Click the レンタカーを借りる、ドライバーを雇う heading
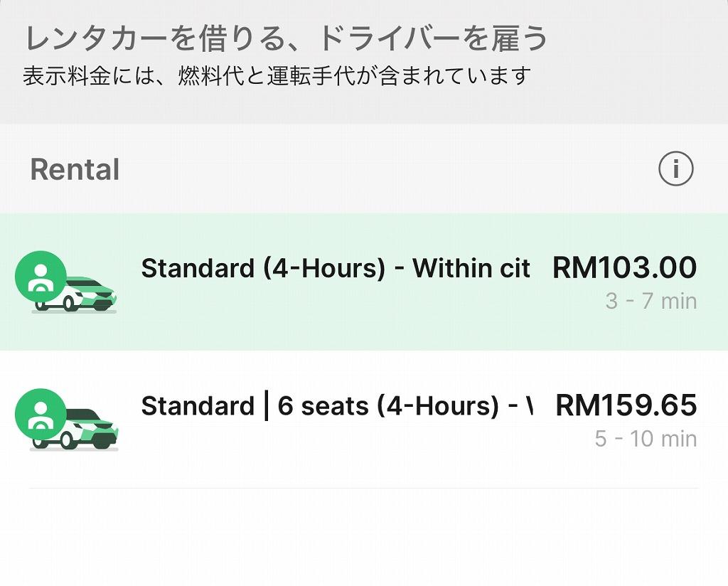This screenshot has height=586, width=728. (287, 39)
